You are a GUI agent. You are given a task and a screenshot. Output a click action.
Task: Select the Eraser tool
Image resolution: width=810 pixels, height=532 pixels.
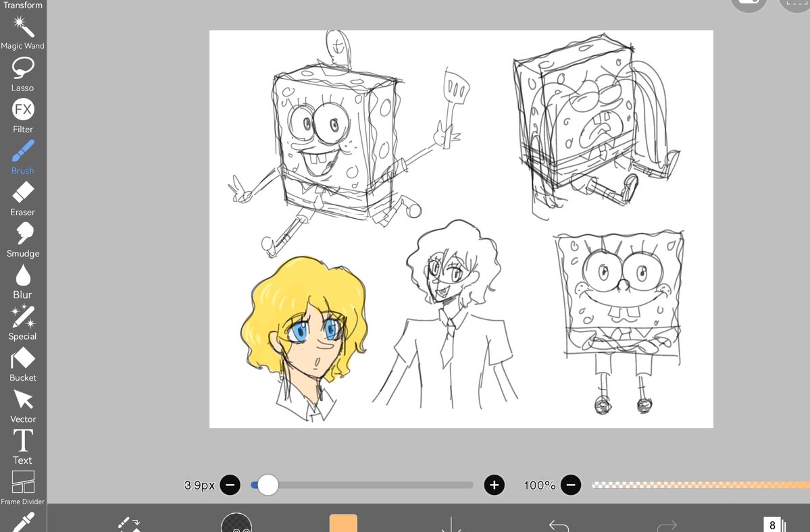(x=23, y=198)
